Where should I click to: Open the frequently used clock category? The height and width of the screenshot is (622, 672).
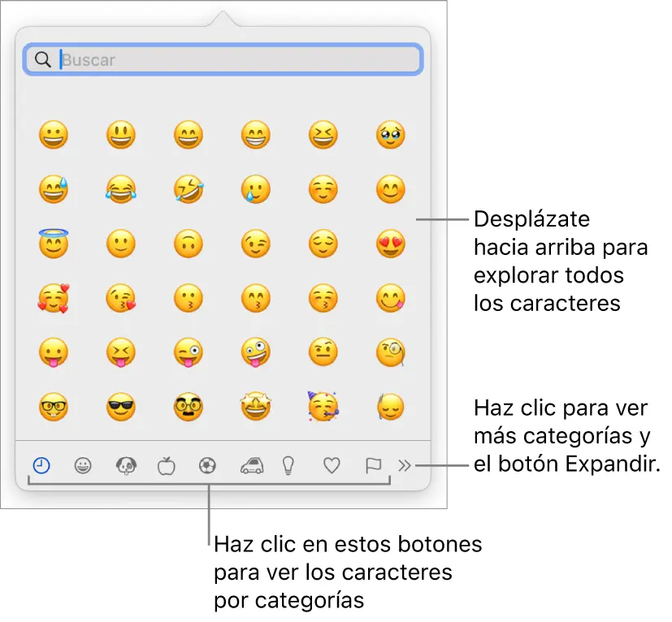tap(41, 465)
